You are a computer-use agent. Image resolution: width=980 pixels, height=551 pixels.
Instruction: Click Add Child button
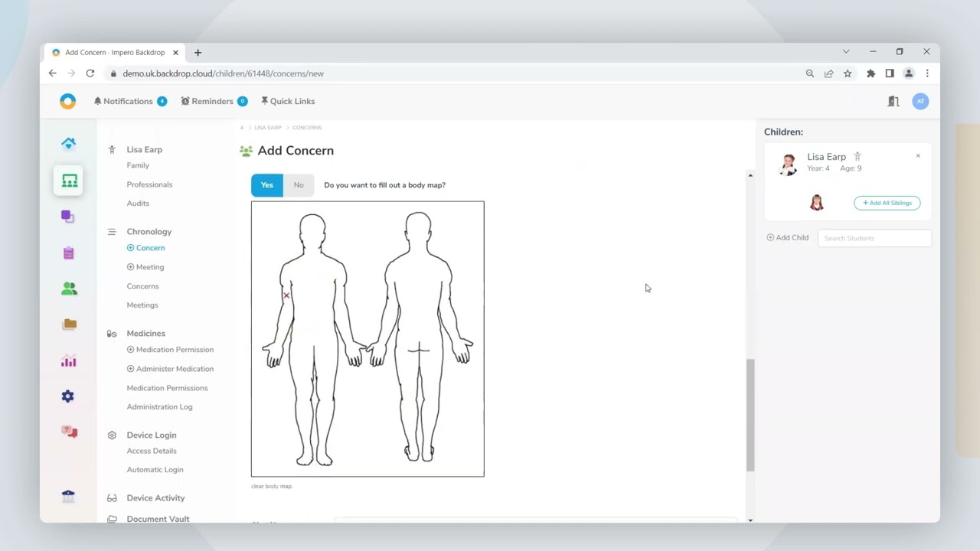(788, 238)
